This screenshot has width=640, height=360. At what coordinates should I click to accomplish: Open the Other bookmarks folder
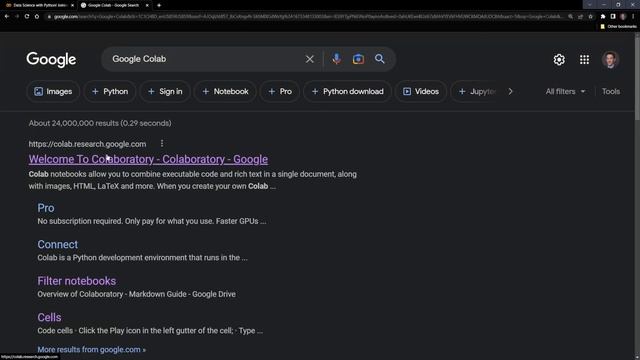618,27
